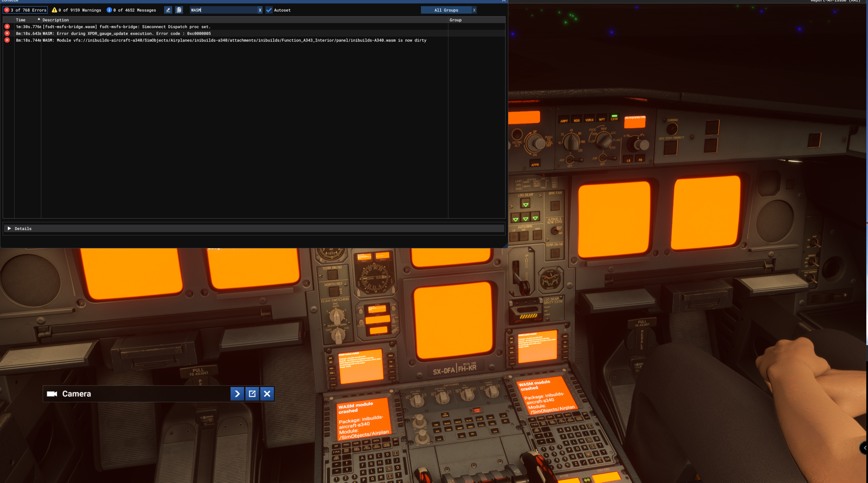Viewport: 868px width, 483px height.
Task: Toggle the Autoset checkbox
Action: (x=269, y=10)
